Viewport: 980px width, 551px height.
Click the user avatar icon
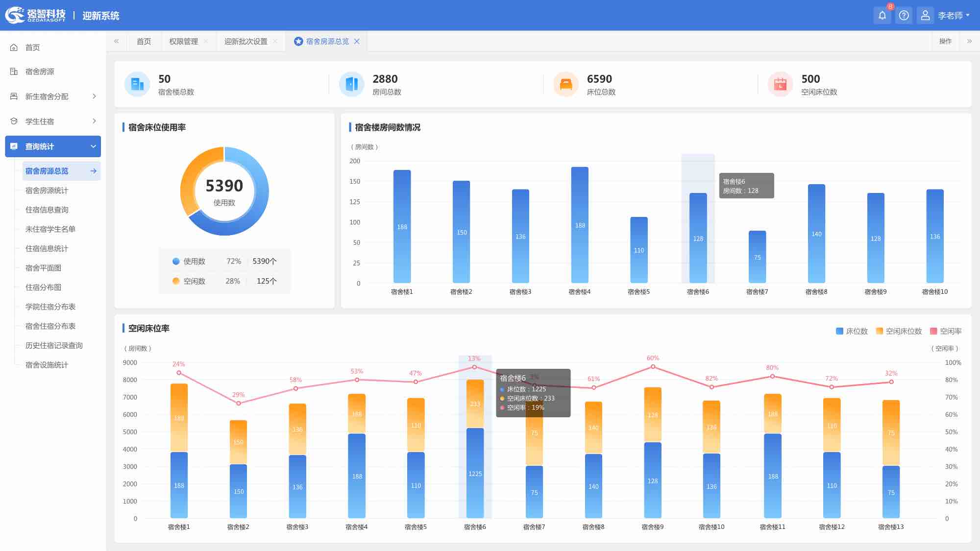925,15
